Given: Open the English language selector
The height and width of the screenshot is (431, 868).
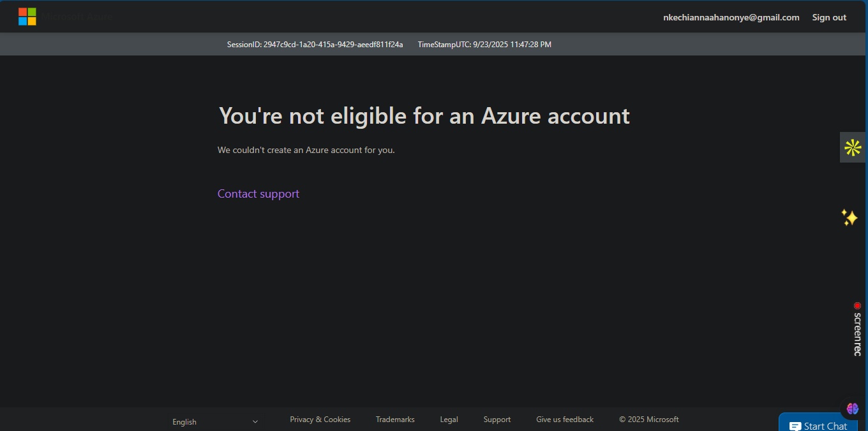Looking at the screenshot, I should point(184,421).
